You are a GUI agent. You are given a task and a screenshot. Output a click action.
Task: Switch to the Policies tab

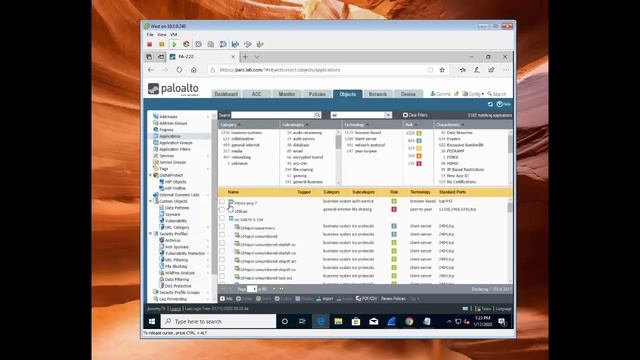(x=317, y=94)
